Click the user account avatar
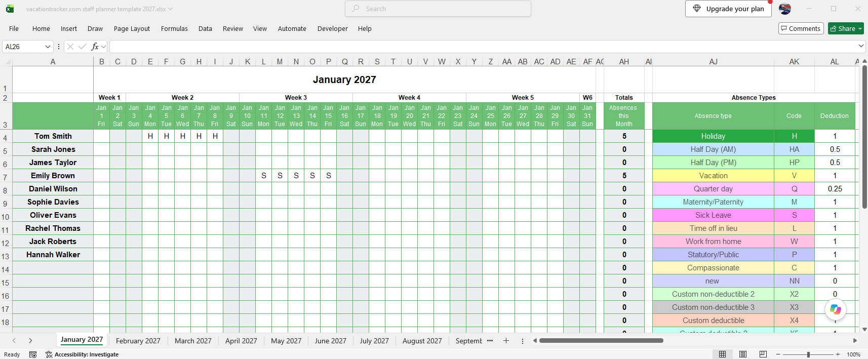Screen dimensions: 868x359 [785, 9]
